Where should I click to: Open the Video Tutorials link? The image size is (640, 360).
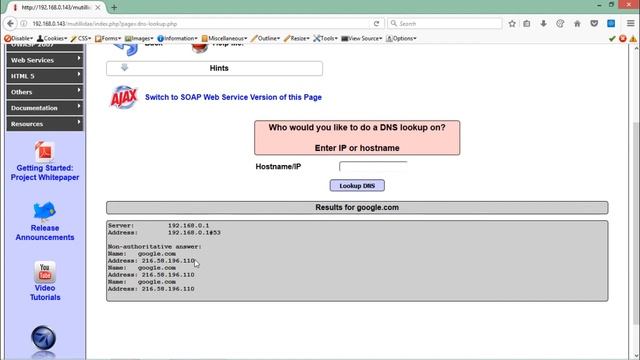click(45, 293)
